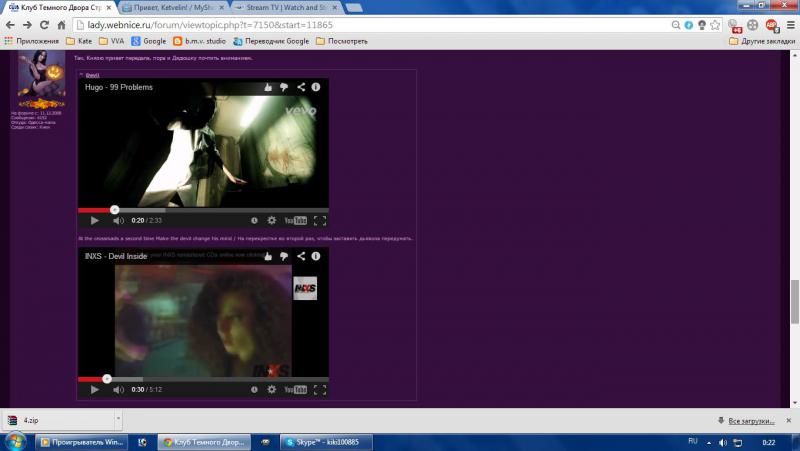Share the Hugo - 99 Problems video
This screenshot has height=451, width=800.
coord(301,88)
